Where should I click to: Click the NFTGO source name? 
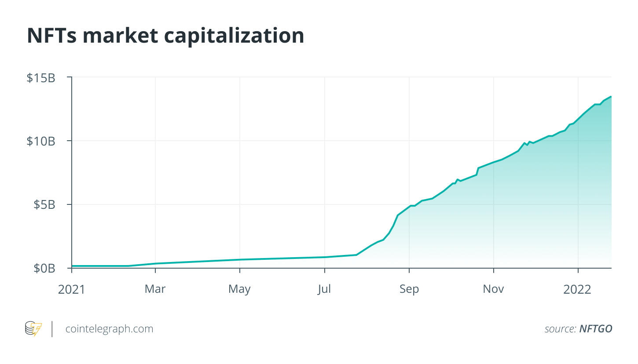[596, 329]
